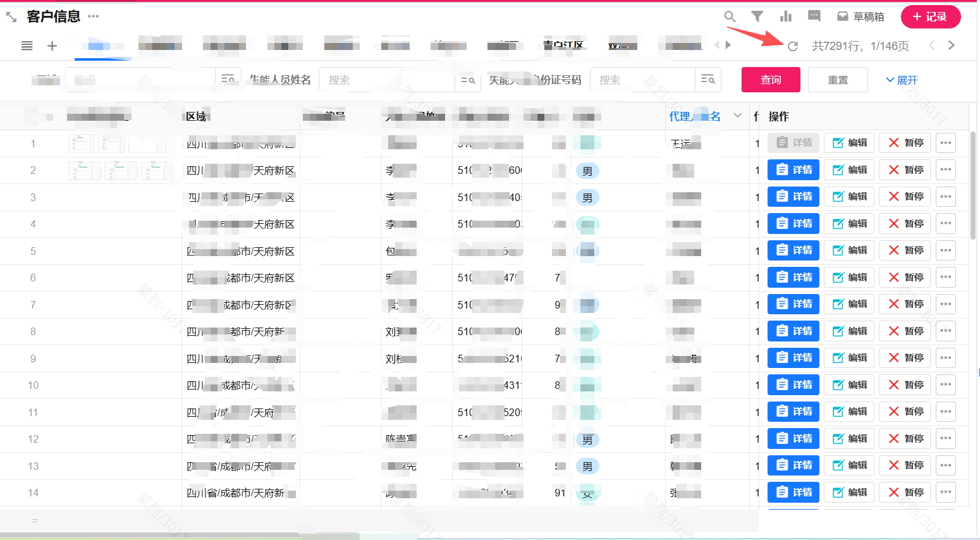Image resolution: width=980 pixels, height=540 pixels.
Task: Open dropdown arrow on 代理人姓名 column header
Action: [x=737, y=116]
